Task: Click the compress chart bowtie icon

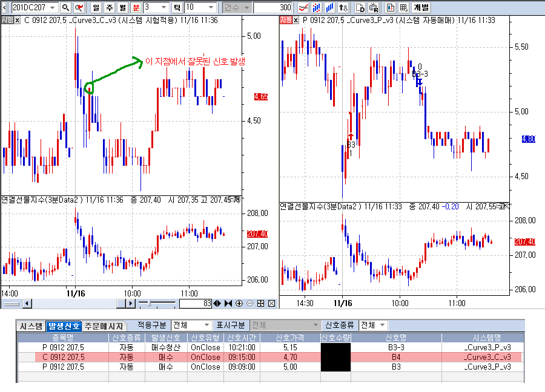Action: (x=228, y=303)
